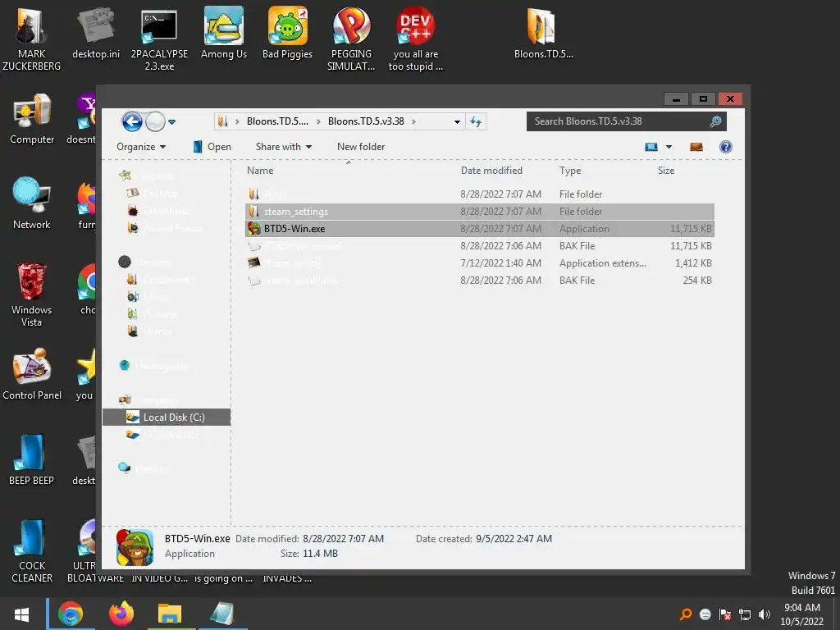The width and height of the screenshot is (840, 630).
Task: Click the refresh button beside address bar
Action: [476, 121]
